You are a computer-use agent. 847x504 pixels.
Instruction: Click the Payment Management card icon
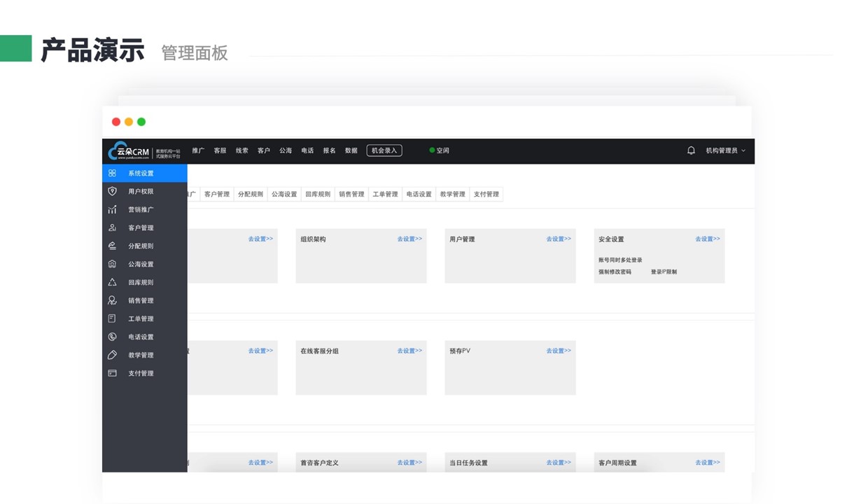112,373
